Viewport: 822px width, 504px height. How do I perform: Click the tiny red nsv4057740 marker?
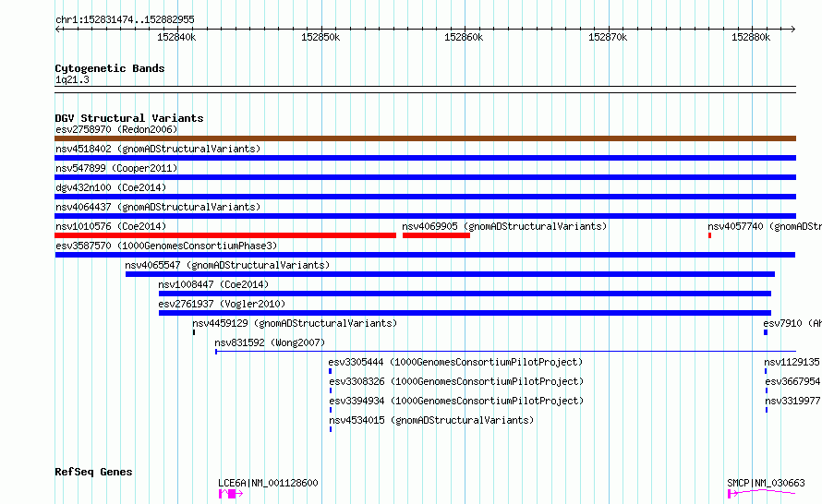click(x=710, y=235)
